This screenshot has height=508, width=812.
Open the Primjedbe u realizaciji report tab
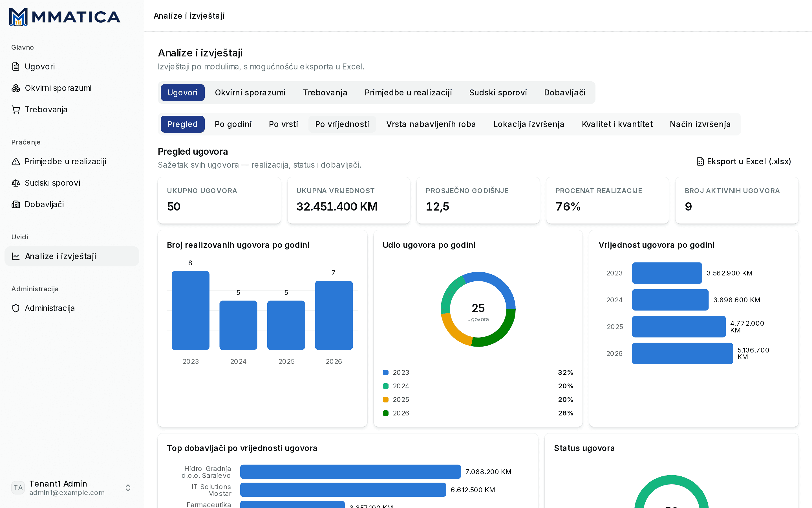(x=408, y=92)
